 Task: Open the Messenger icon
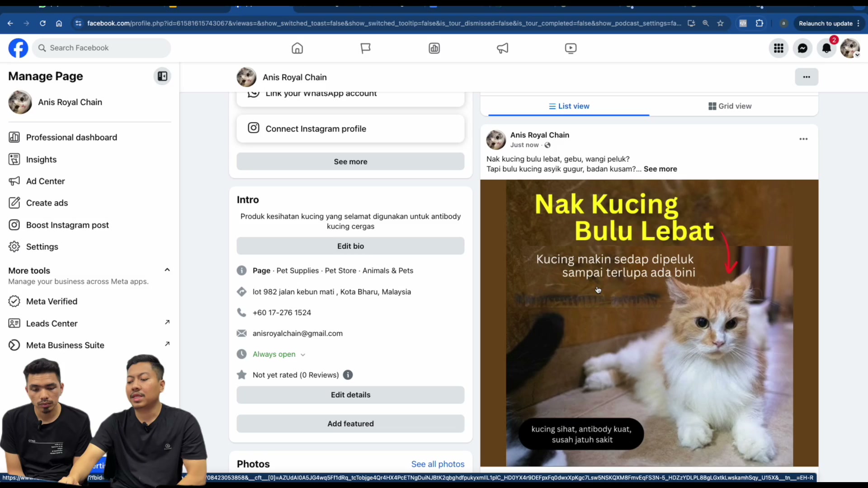tap(802, 48)
